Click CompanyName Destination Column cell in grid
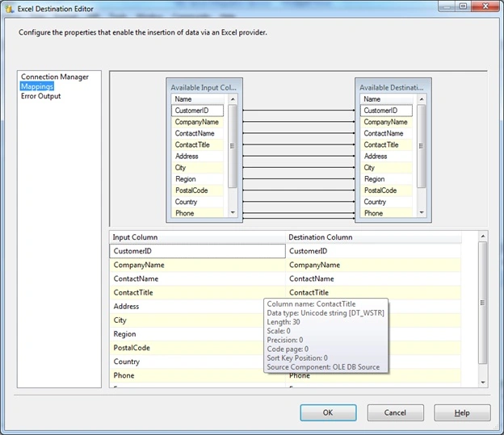 [x=373, y=265]
